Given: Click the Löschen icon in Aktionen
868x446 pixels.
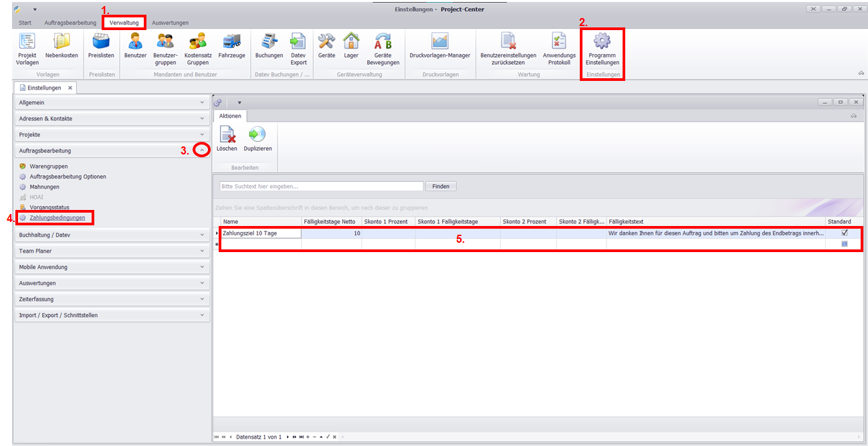Looking at the screenshot, I should pos(227,135).
